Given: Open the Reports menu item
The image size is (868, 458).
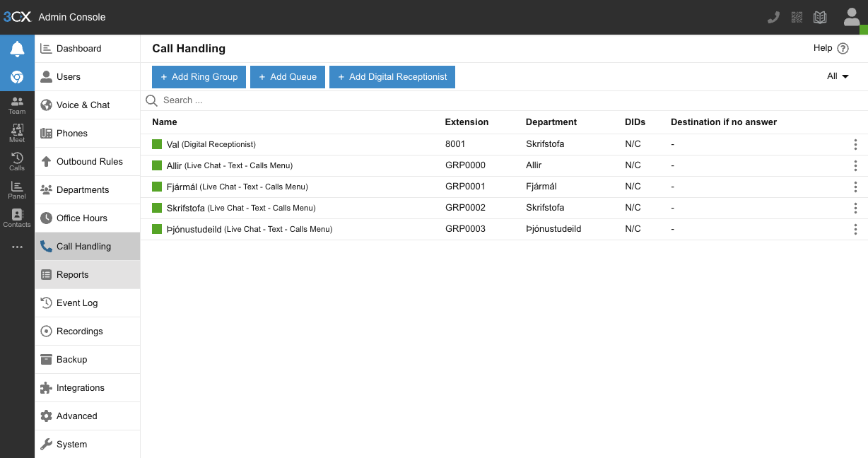Looking at the screenshot, I should pos(88,275).
